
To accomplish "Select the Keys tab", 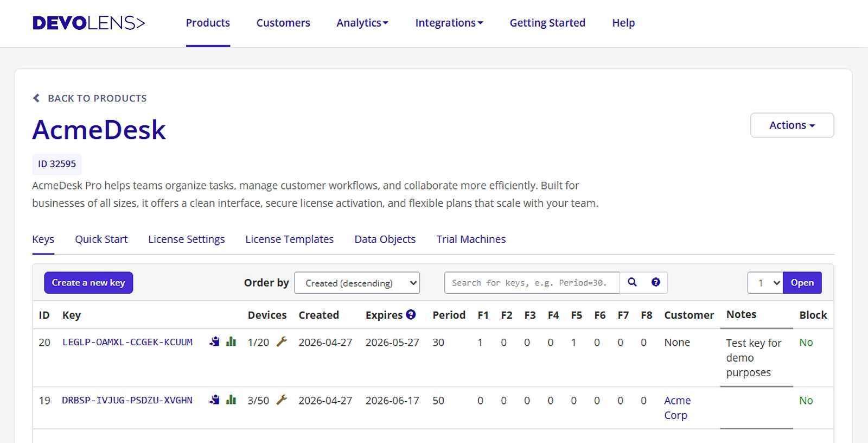I will [43, 239].
